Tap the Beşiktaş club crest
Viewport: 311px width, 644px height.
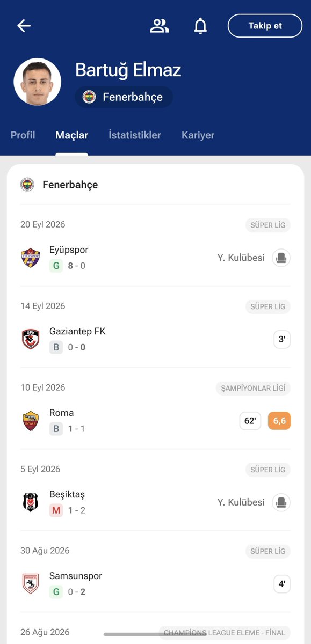coord(31,502)
